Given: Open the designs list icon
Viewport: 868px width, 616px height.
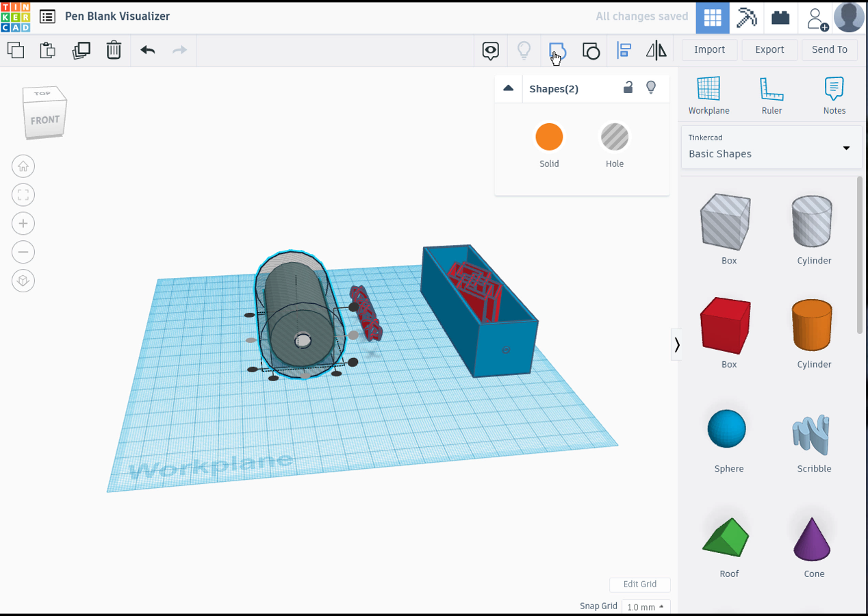Looking at the screenshot, I should click(x=47, y=16).
